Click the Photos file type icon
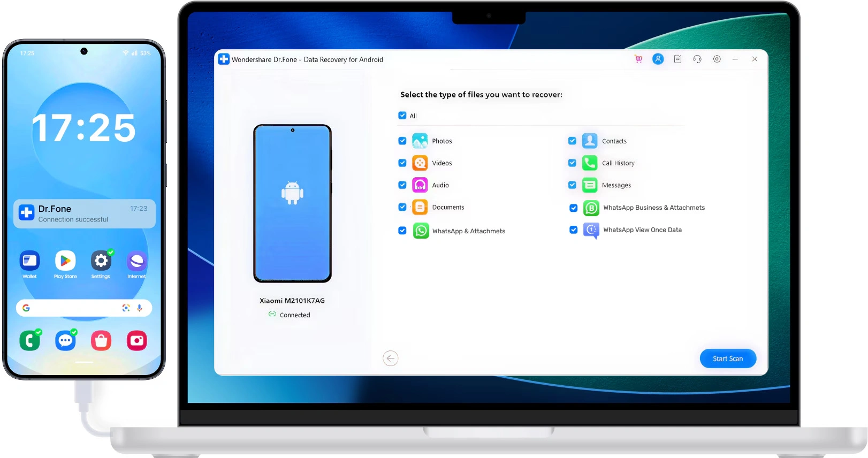The image size is (868, 458). tap(420, 141)
